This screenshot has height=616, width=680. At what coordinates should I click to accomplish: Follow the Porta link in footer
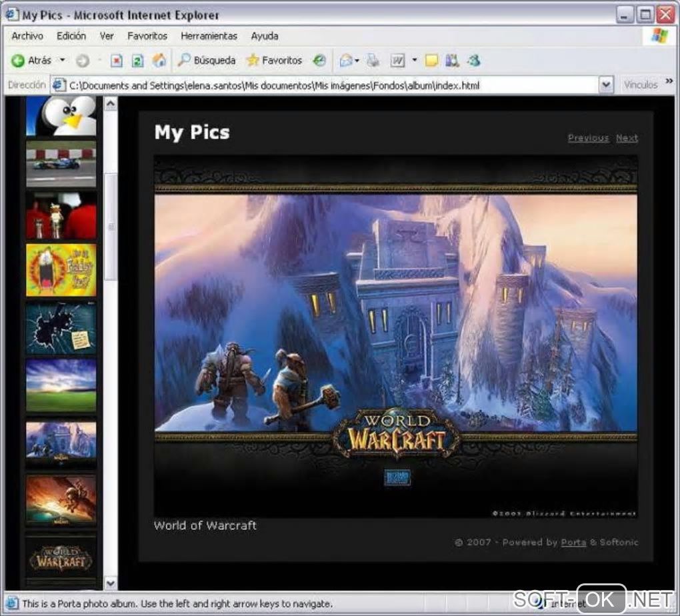point(573,542)
